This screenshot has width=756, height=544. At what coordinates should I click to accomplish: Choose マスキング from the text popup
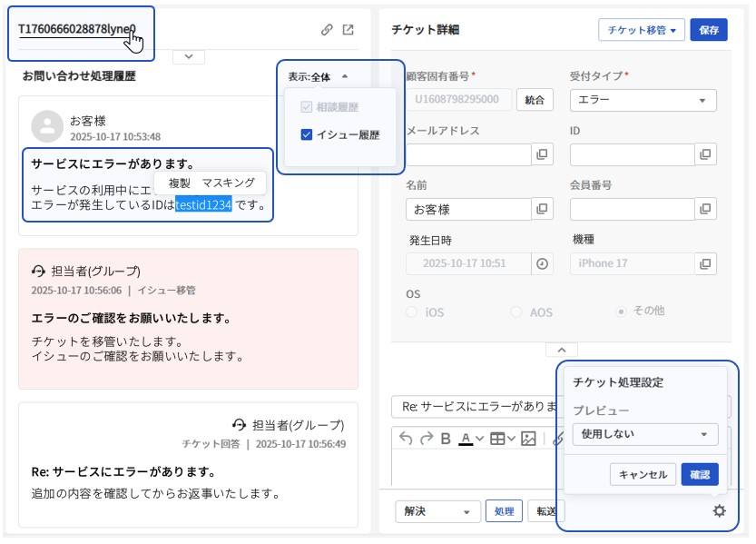[x=228, y=183]
